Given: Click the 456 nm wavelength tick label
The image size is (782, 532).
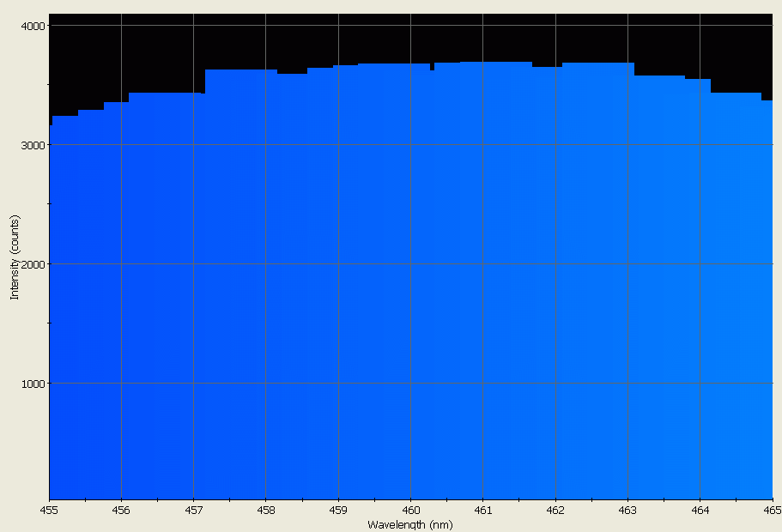Looking at the screenshot, I should click(121, 509).
